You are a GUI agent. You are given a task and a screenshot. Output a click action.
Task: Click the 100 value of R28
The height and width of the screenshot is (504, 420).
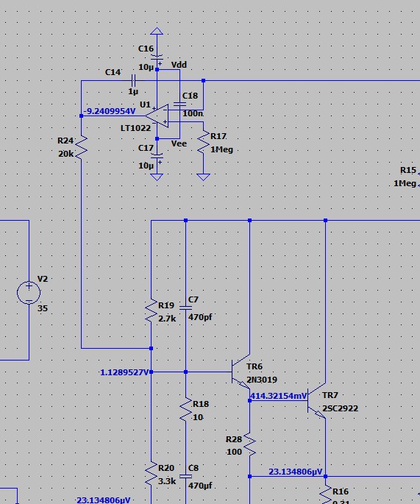(234, 452)
